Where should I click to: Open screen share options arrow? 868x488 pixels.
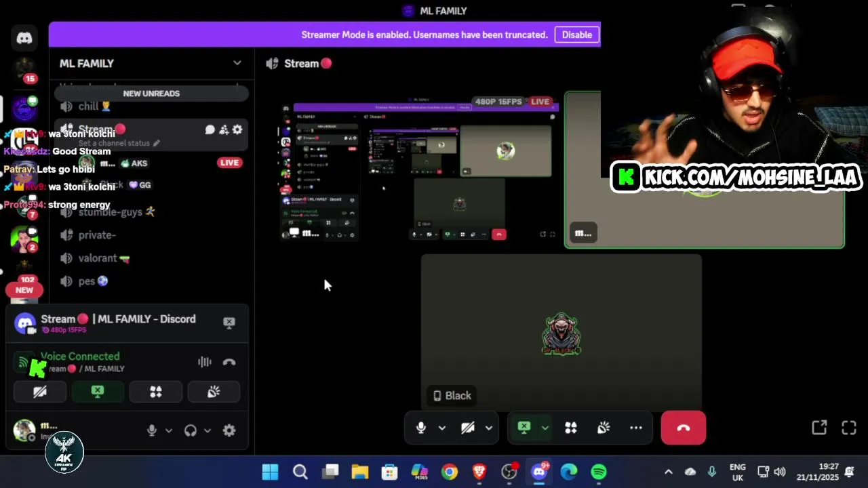point(545,428)
